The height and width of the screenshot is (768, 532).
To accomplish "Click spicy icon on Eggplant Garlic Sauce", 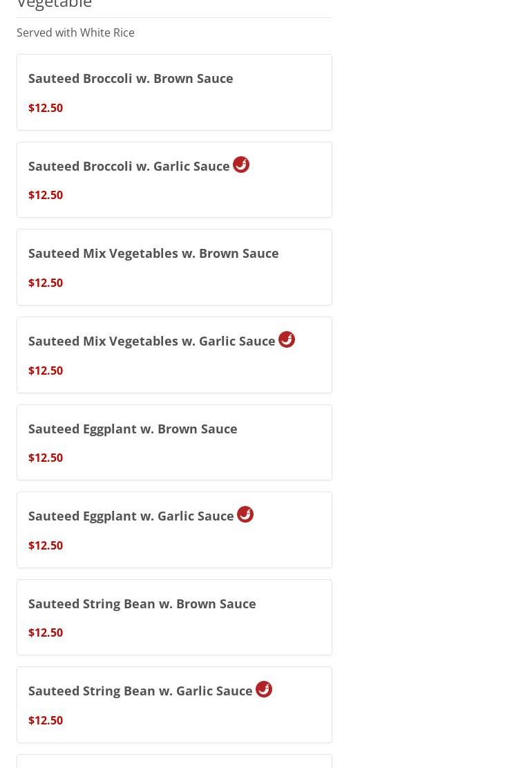I will pyautogui.click(x=245, y=514).
